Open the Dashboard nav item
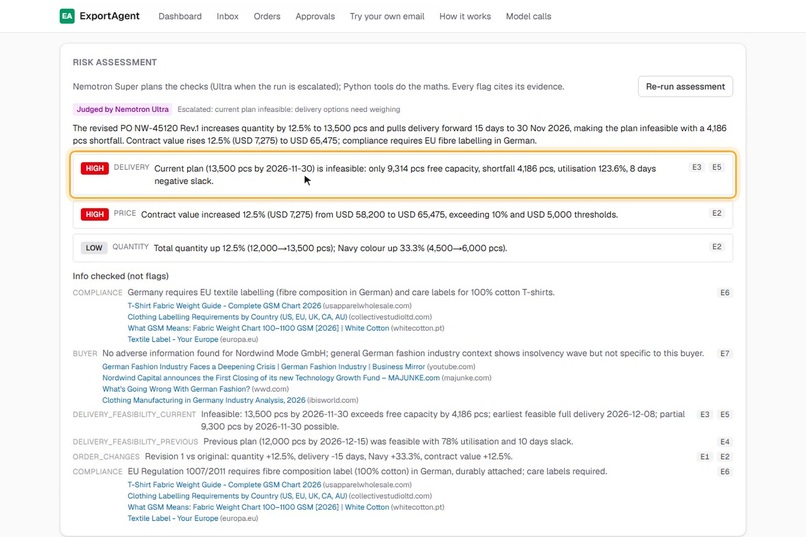This screenshot has height=537, width=806. [x=180, y=16]
